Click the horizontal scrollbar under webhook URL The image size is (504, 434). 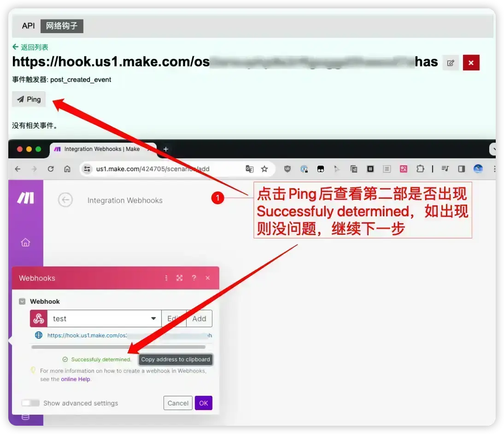118,347
